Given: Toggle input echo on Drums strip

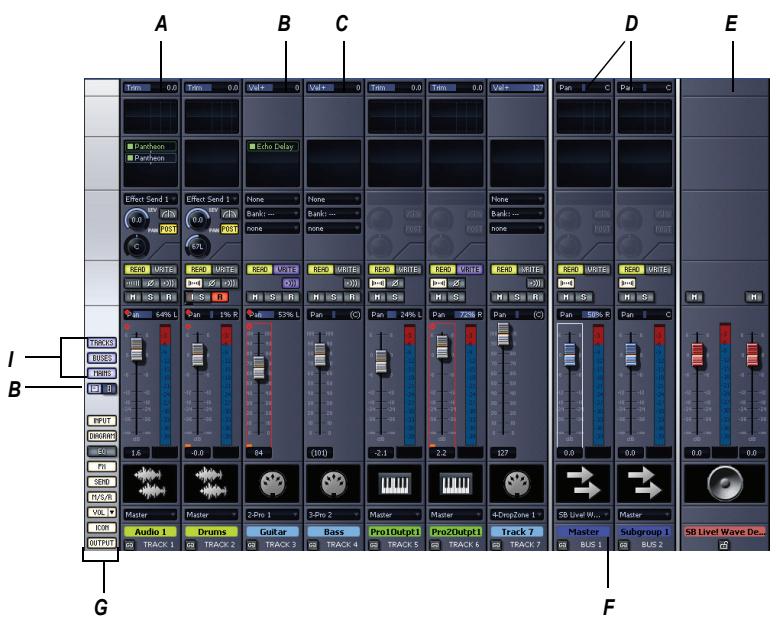Looking at the screenshot, I should pyautogui.click(x=229, y=283).
